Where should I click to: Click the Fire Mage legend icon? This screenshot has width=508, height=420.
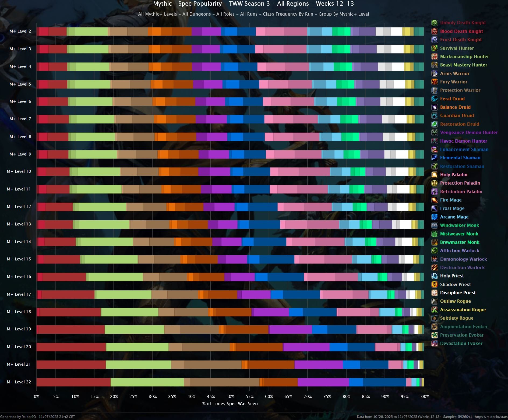coord(435,200)
